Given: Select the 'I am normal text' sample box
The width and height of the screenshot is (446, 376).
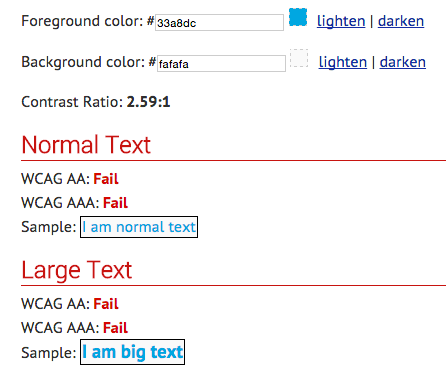Looking at the screenshot, I should [139, 227].
